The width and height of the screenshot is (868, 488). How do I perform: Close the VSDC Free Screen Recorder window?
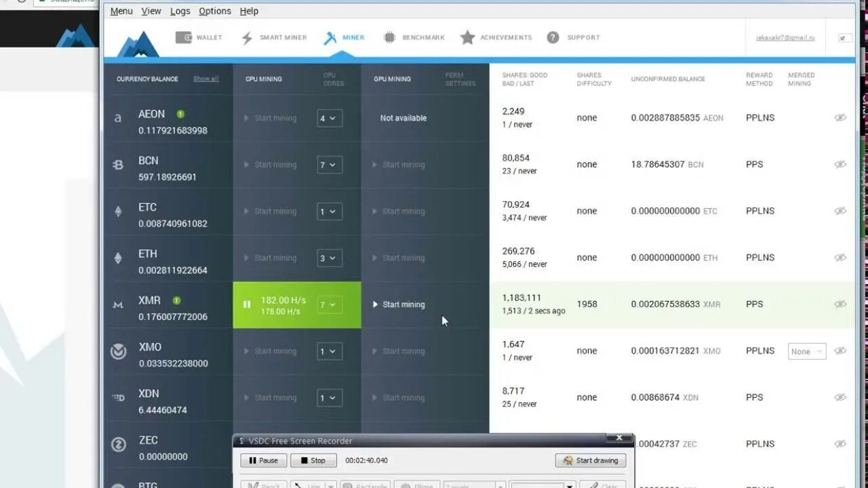click(619, 439)
